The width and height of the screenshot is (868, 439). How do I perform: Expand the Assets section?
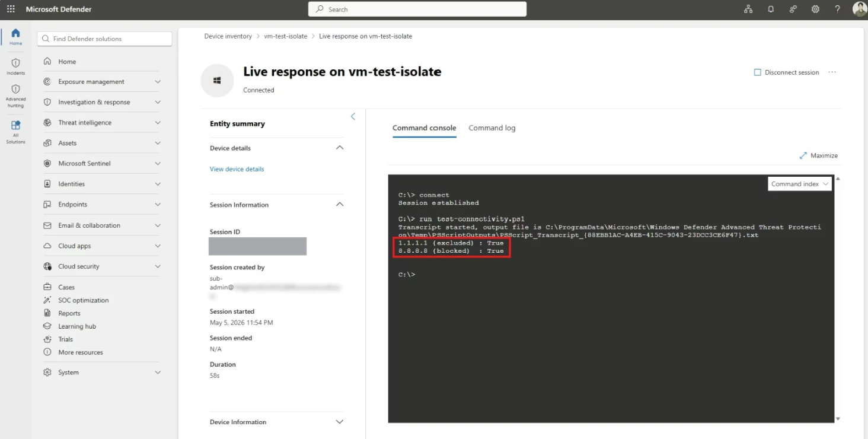[x=158, y=143]
